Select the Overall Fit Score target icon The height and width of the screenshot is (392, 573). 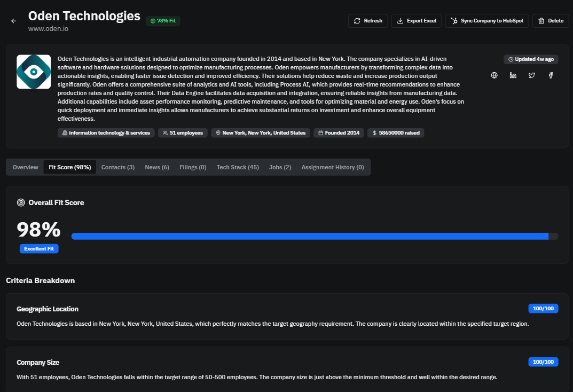click(21, 202)
